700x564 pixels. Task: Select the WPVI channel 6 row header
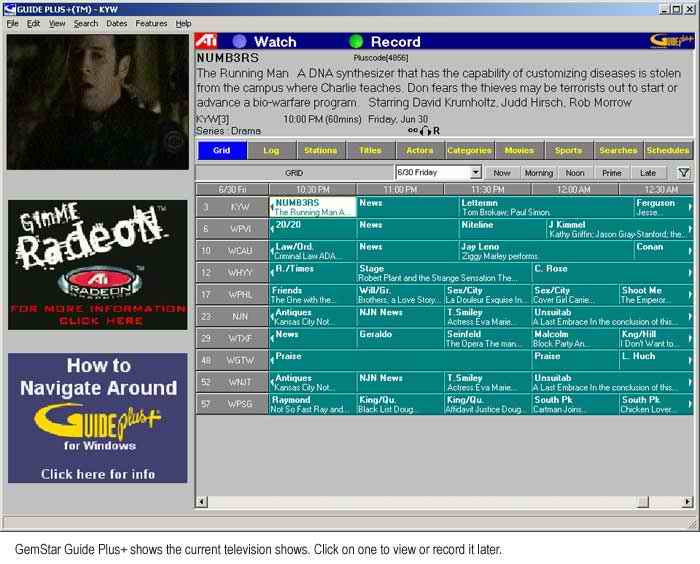232,229
